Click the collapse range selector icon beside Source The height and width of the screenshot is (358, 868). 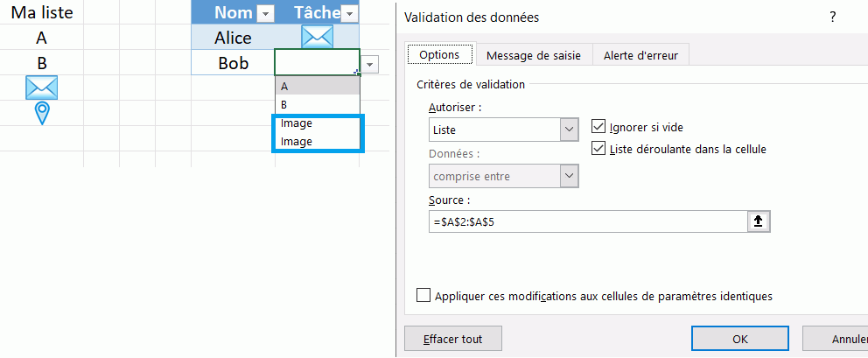[759, 222]
